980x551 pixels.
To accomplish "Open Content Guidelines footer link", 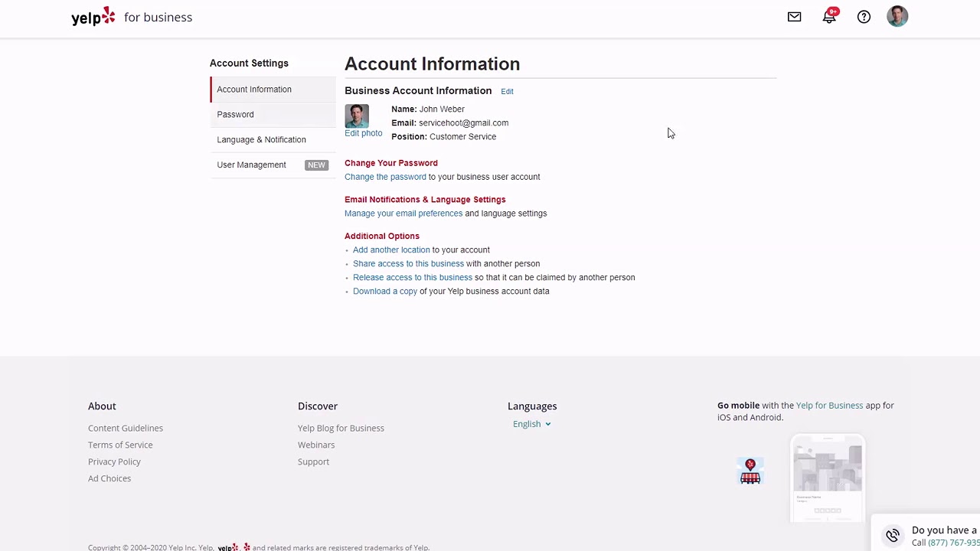I will click(x=126, y=429).
